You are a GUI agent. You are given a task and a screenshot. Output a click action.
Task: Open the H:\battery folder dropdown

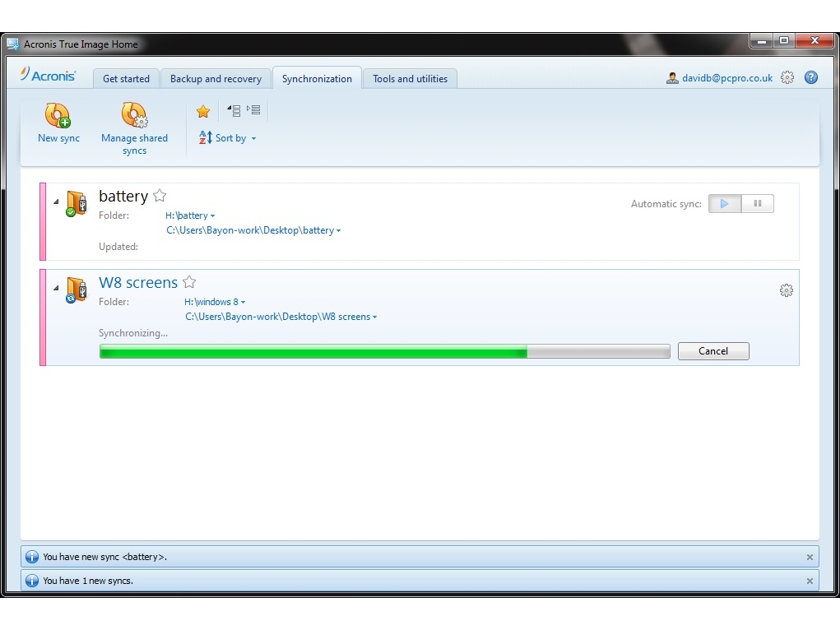190,215
